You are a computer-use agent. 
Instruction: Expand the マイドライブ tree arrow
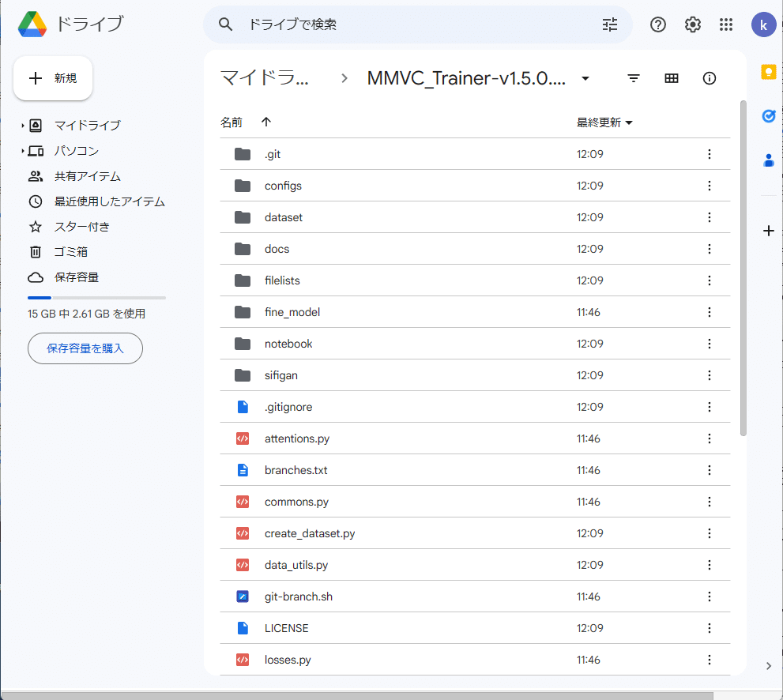coord(22,126)
